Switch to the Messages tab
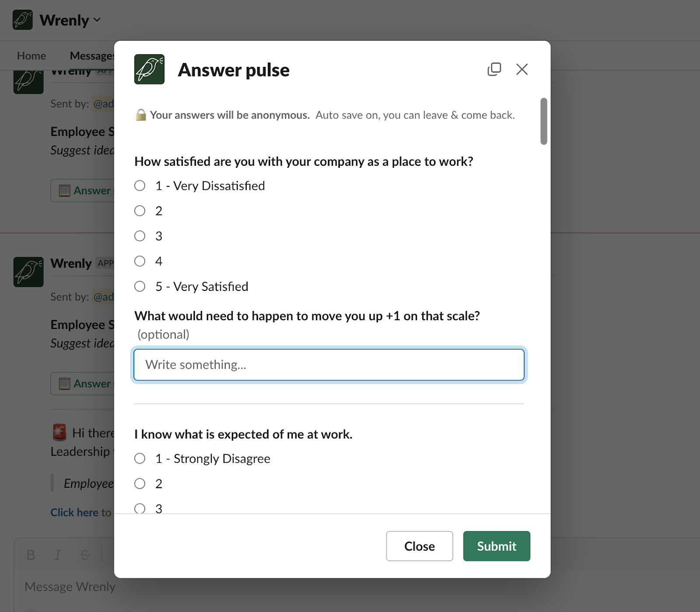The height and width of the screenshot is (612, 700). 92,56
